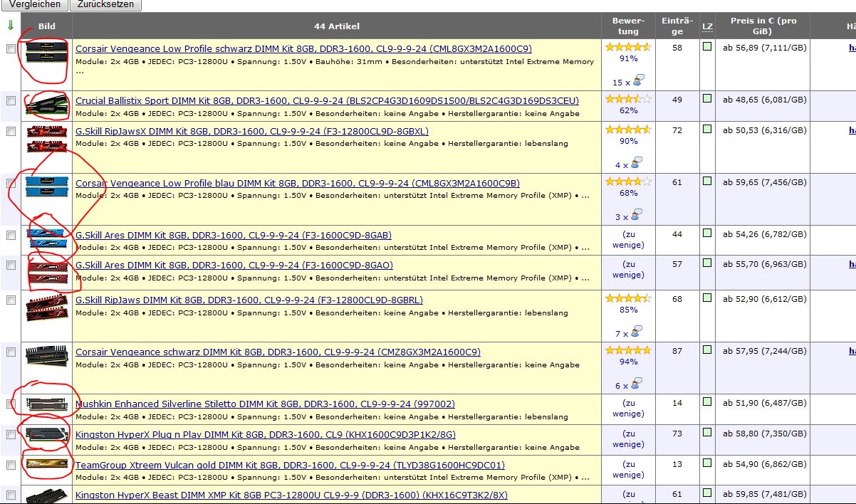
Task: Click green LZ square for G.Skill RipJawsX
Action: (707, 130)
